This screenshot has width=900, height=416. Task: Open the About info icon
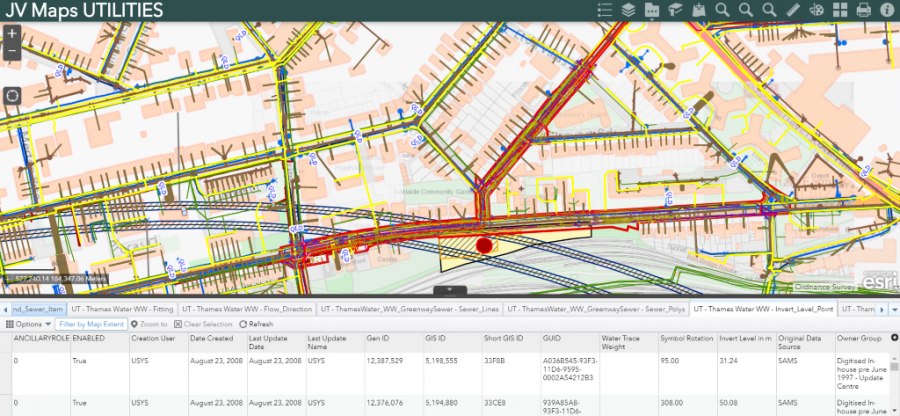tap(887, 10)
